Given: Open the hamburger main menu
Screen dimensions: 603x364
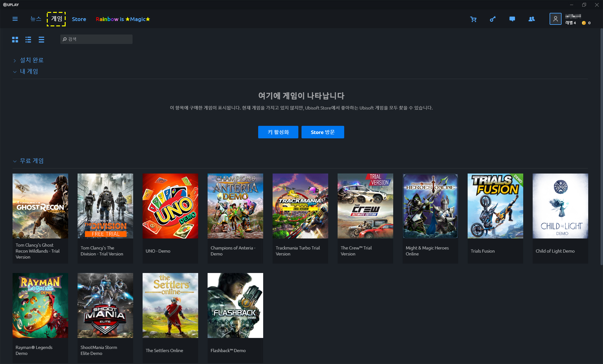Looking at the screenshot, I should click(x=15, y=19).
